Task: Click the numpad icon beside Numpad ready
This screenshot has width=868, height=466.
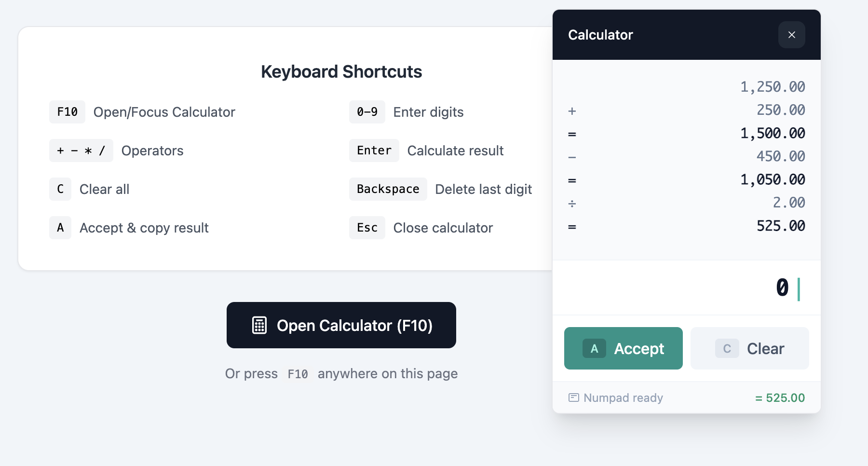Action: point(575,397)
